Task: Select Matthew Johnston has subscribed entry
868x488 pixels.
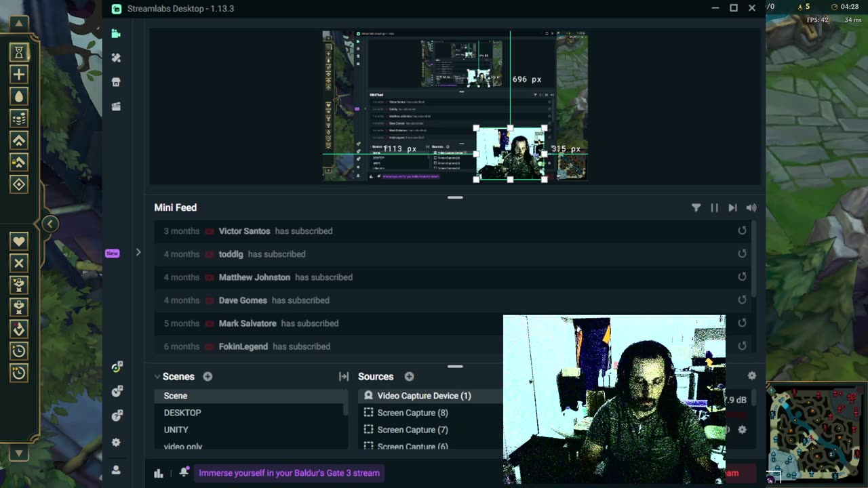Action: coord(452,277)
